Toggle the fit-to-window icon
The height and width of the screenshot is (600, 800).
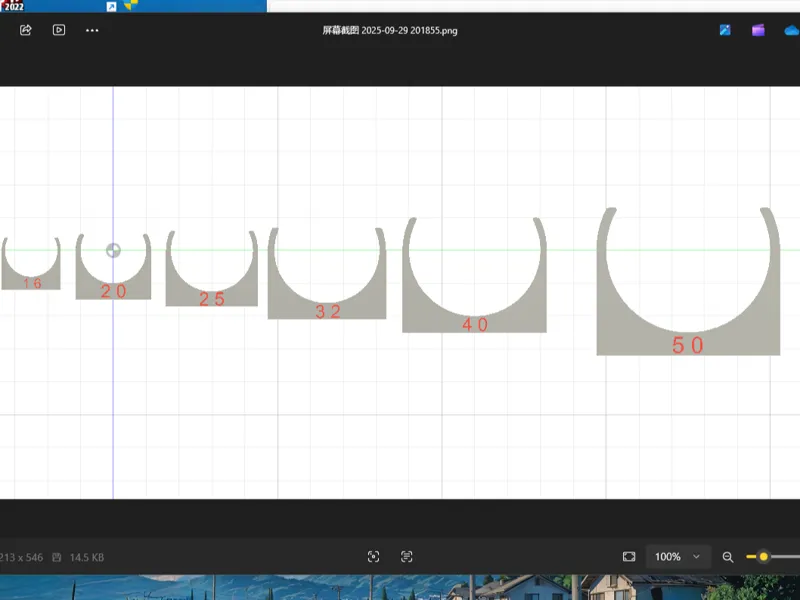(629, 557)
